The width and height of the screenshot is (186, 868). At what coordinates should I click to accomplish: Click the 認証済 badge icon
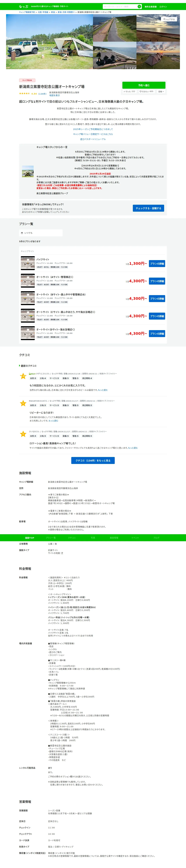point(32,374)
